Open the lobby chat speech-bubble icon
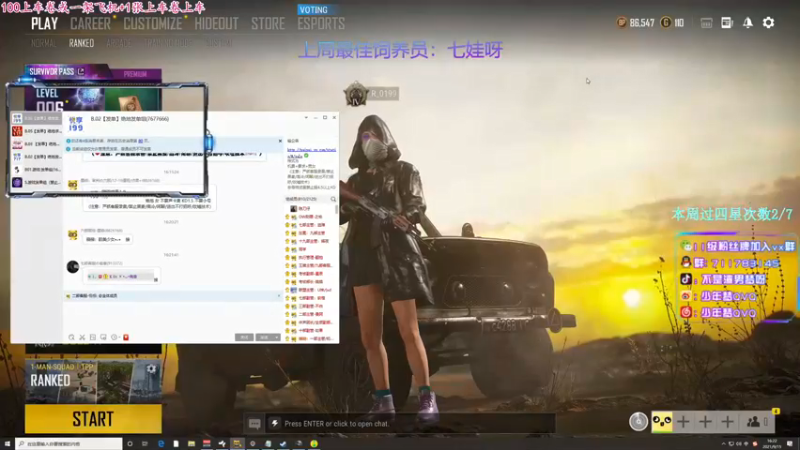Screen dimensions: 800x450 tap(255, 423)
